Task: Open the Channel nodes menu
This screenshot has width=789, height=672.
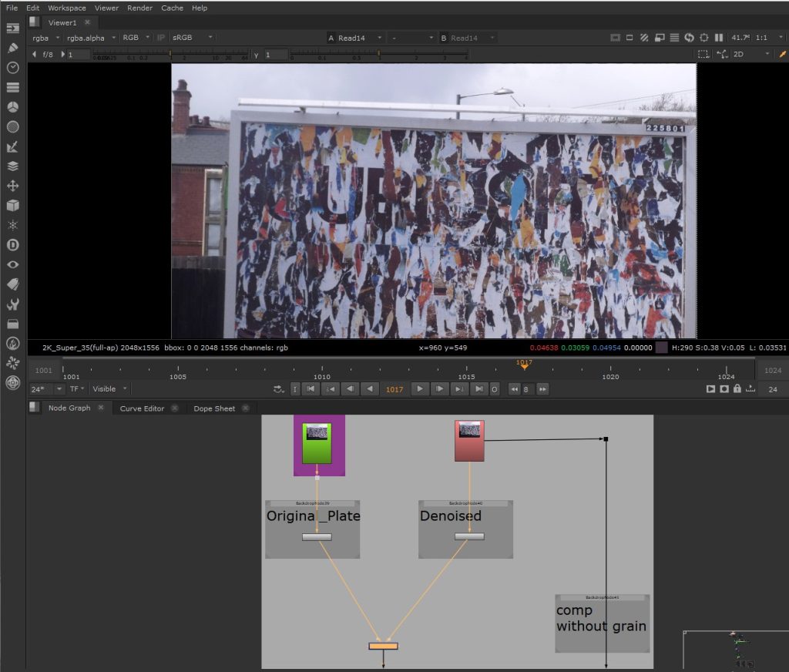Action: click(12, 87)
